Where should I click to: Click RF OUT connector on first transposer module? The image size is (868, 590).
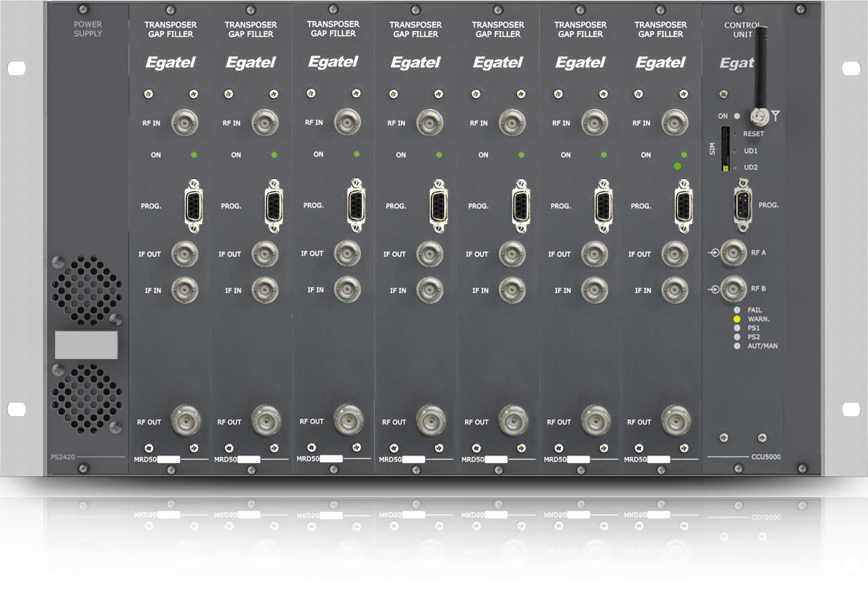tap(186, 421)
